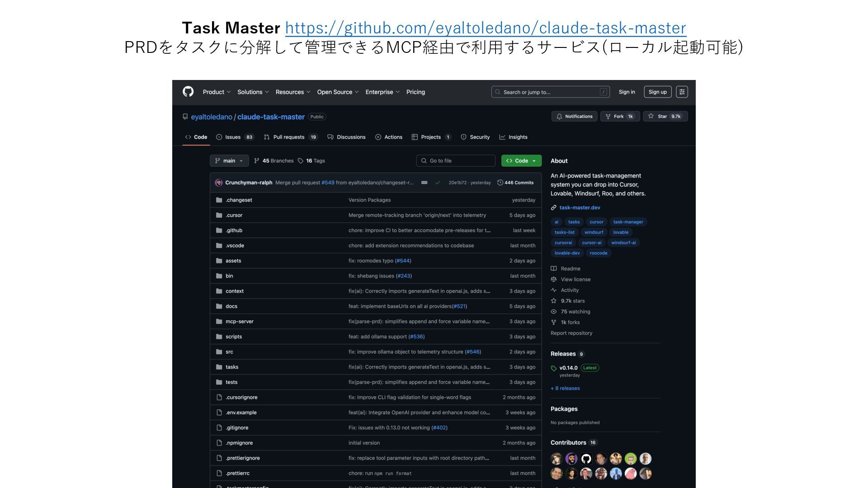Click the 'ai' topic tag
The image size is (868, 488).
point(557,222)
